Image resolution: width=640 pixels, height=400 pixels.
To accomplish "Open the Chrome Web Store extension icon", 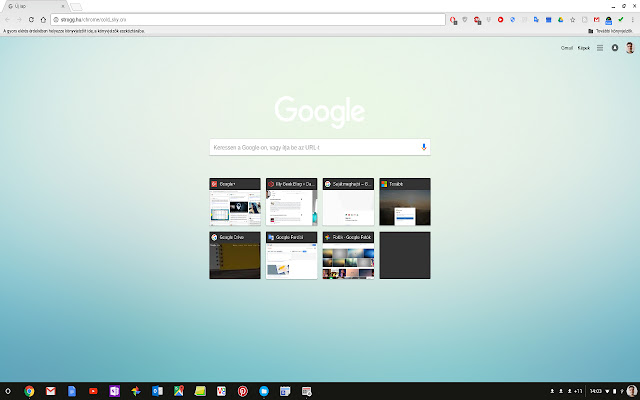I will point(609,20).
